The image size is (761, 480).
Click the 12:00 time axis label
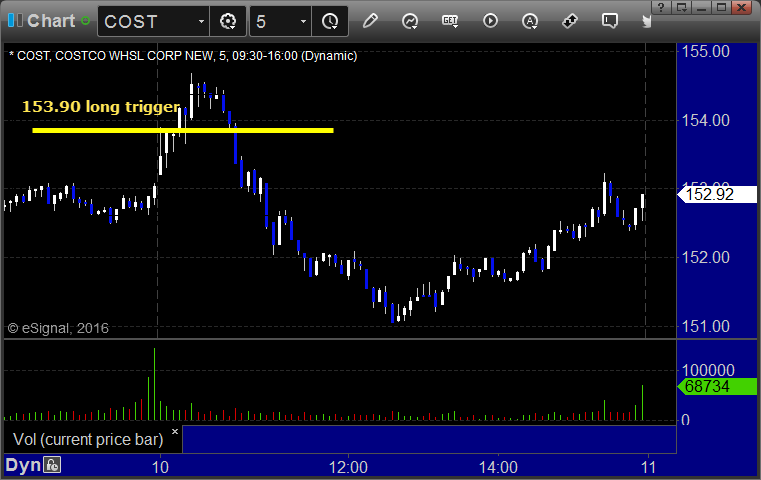348,467
